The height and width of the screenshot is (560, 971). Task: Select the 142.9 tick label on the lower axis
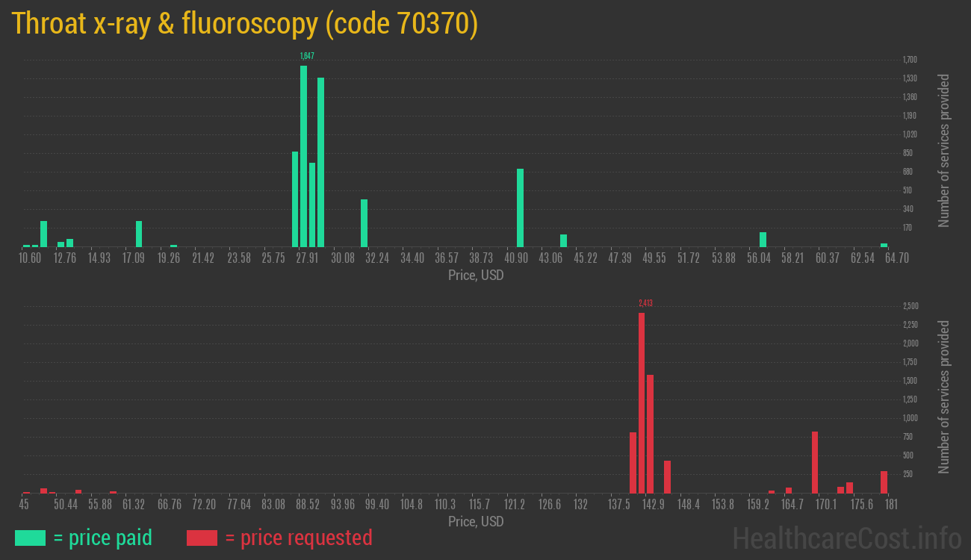click(x=653, y=505)
